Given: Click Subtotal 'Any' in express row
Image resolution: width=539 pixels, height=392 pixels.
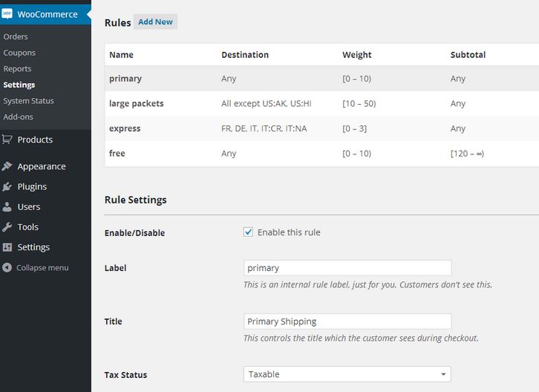Looking at the screenshot, I should click(458, 128).
